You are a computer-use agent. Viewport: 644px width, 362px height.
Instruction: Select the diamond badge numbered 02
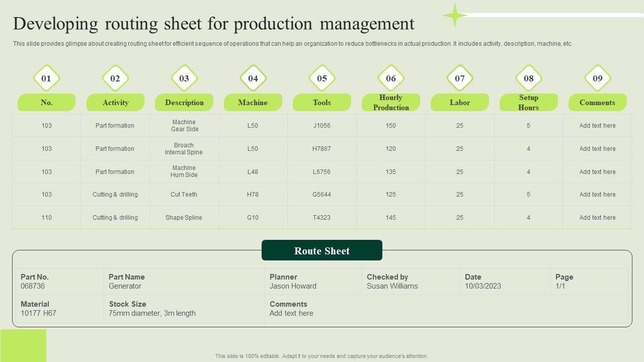(115, 78)
